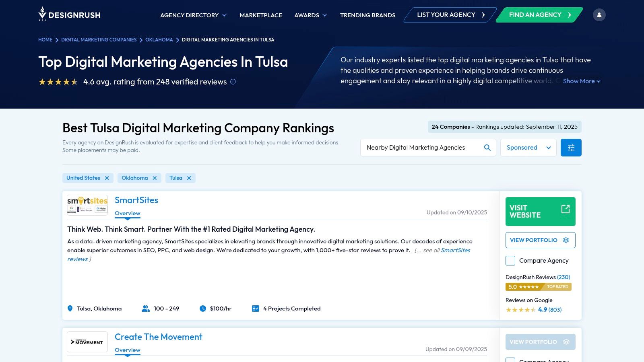Click the SmartSites logo thumbnail

(x=87, y=205)
